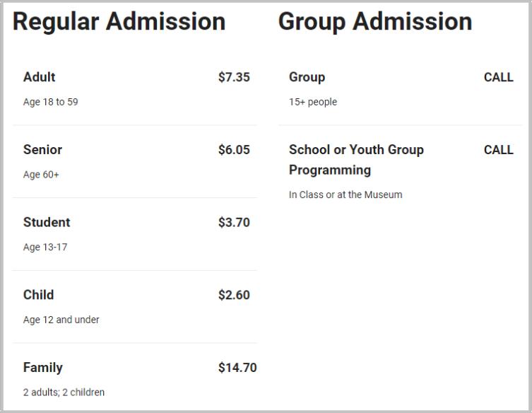Select the Adult admission label
Screen dimensions: 532x413
pos(39,77)
